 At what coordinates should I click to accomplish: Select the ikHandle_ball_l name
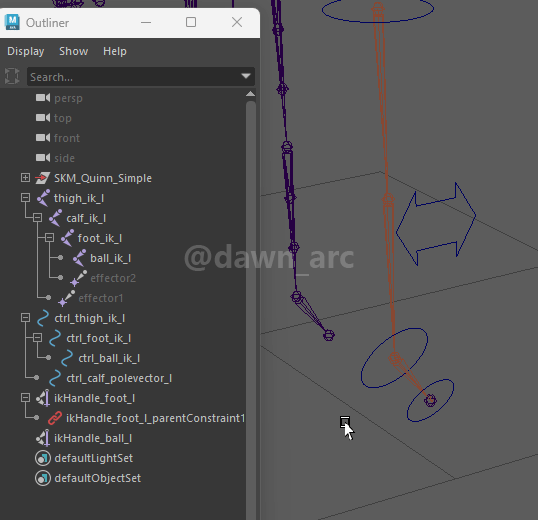93,438
